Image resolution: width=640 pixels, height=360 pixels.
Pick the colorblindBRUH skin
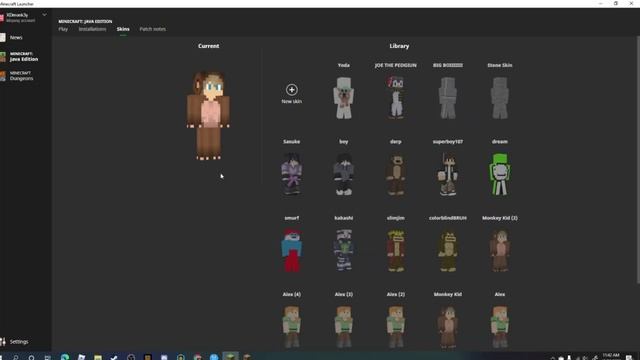click(448, 251)
